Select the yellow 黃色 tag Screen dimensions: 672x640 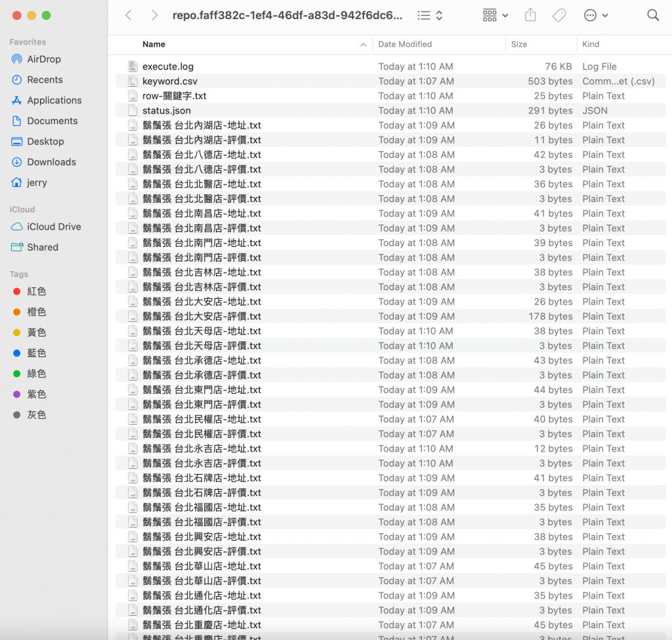(x=30, y=333)
